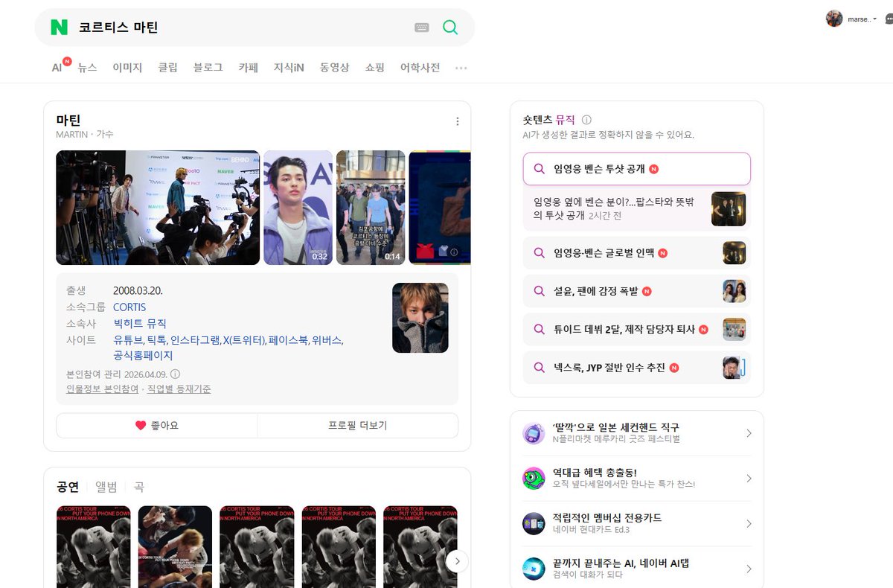The image size is (893, 588).
Task: Select the 곡 tab in the concert section
Action: click(139, 488)
